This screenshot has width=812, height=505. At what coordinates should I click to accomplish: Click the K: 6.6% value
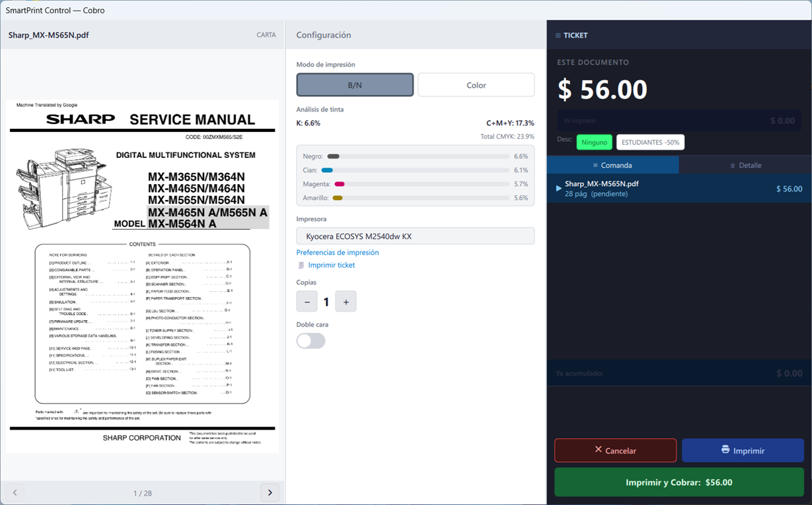309,123
